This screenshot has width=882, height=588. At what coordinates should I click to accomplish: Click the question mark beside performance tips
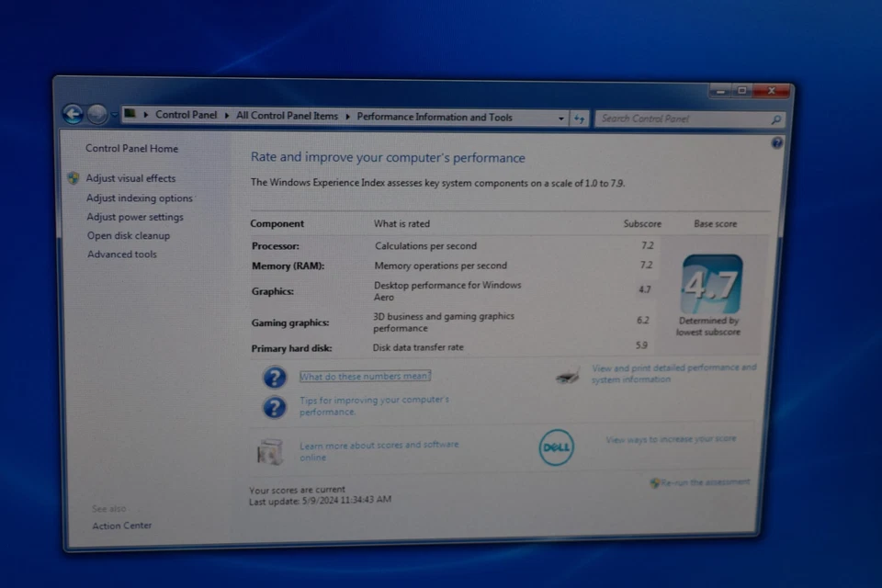(x=274, y=406)
